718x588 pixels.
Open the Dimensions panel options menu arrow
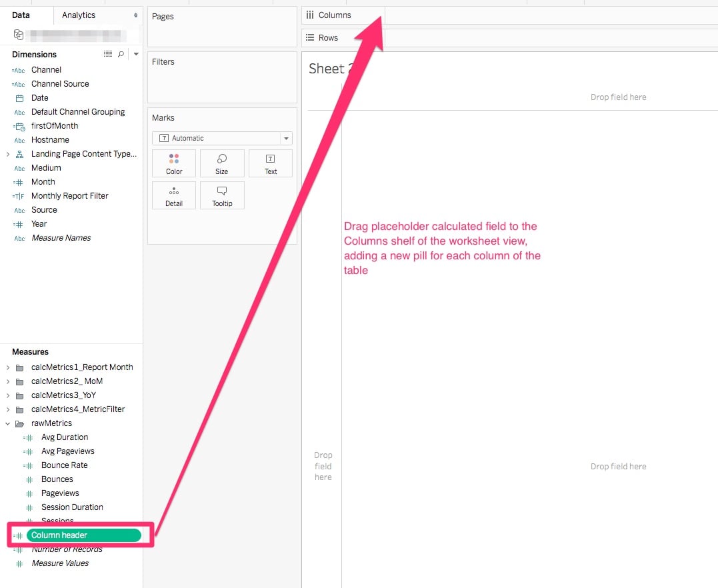[x=135, y=53]
